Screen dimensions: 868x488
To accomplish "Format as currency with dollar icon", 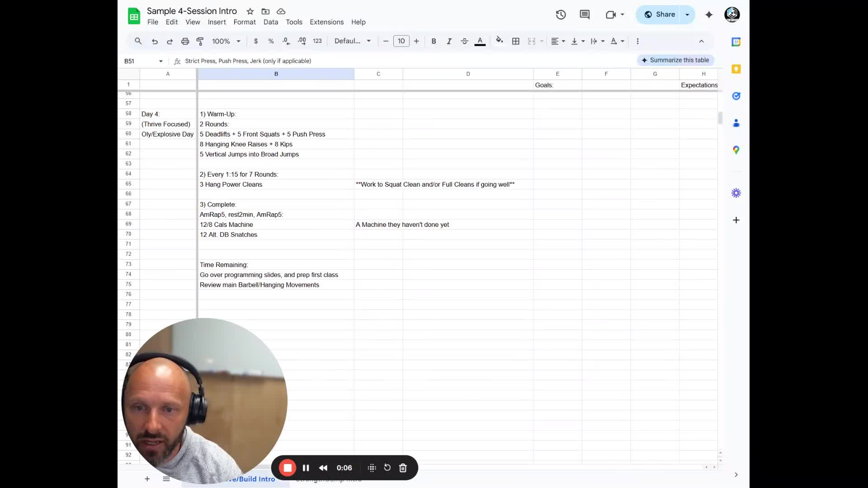I will click(256, 41).
